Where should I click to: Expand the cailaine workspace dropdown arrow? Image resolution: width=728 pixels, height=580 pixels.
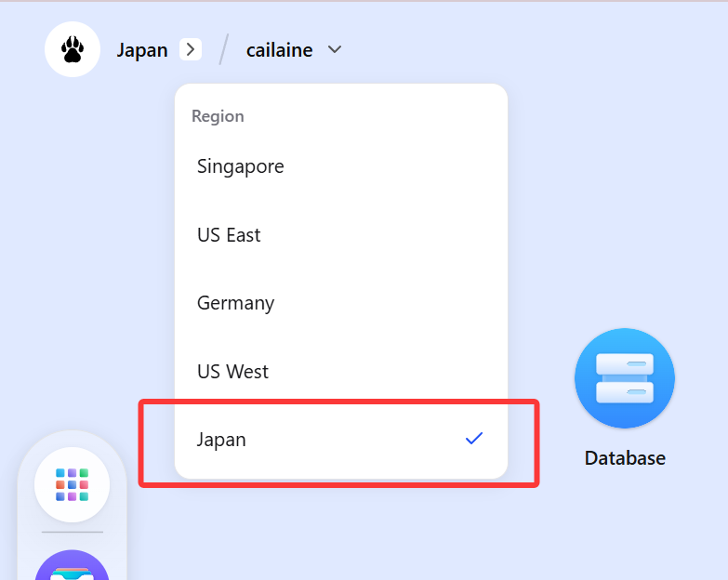335,49
